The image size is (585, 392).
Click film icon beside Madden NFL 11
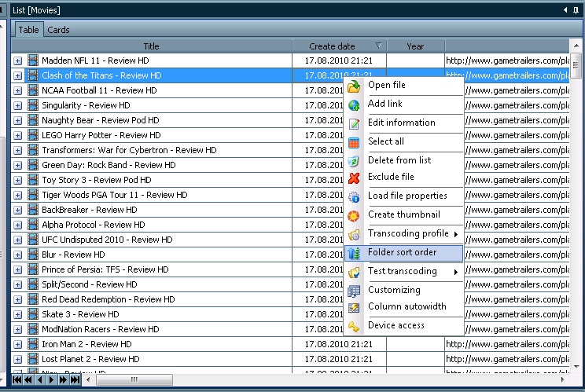33,60
